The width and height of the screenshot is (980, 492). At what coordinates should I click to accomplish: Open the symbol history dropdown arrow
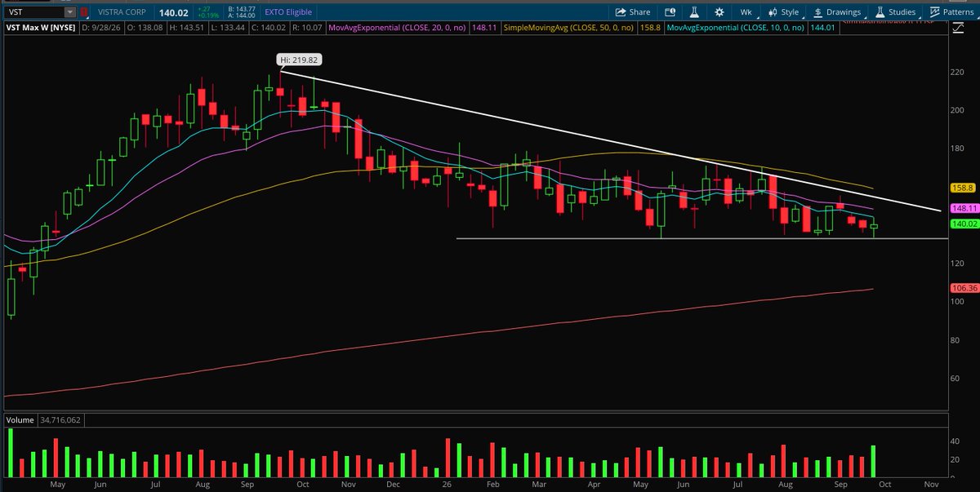[70, 12]
